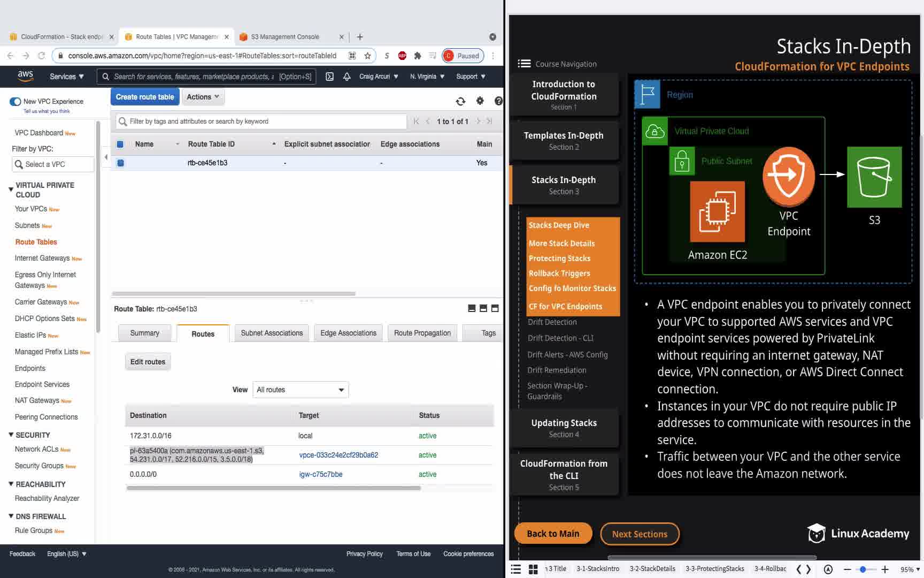Viewport: 924px width, 578px height.
Task: Switch to the Route Propagation tab
Action: click(x=422, y=333)
